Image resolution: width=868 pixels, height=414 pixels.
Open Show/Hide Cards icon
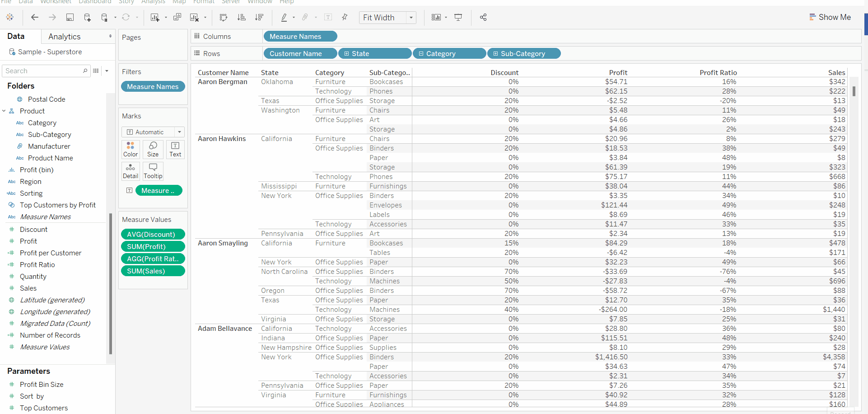coord(436,17)
